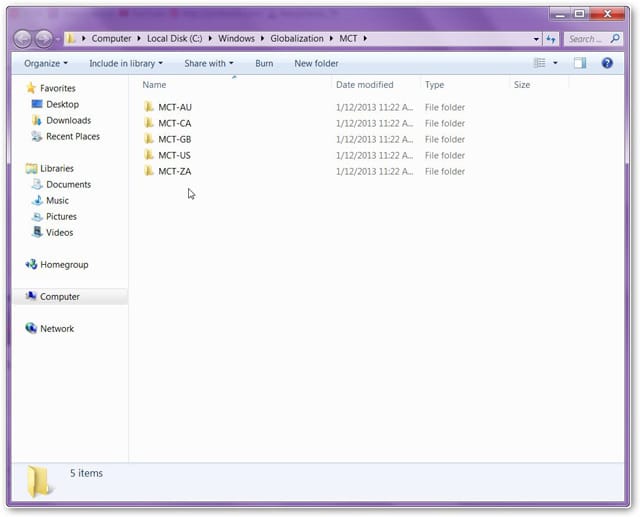Select the MCT-AU folder name
640x517 pixels.
click(x=175, y=107)
